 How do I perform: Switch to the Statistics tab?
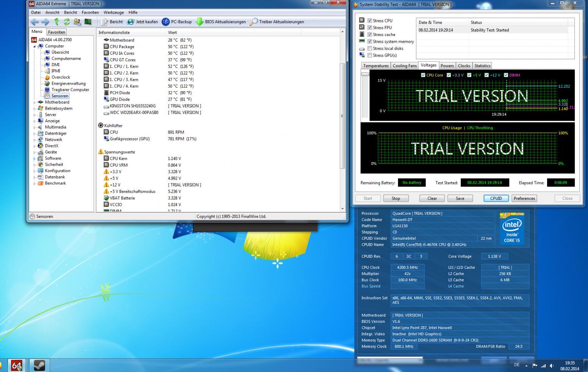coord(482,66)
